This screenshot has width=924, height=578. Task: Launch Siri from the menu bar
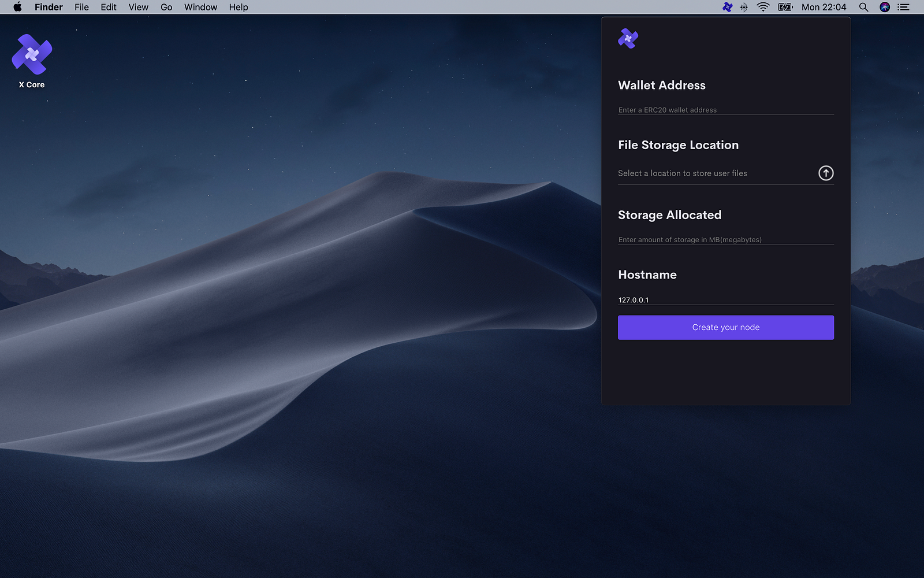(884, 7)
